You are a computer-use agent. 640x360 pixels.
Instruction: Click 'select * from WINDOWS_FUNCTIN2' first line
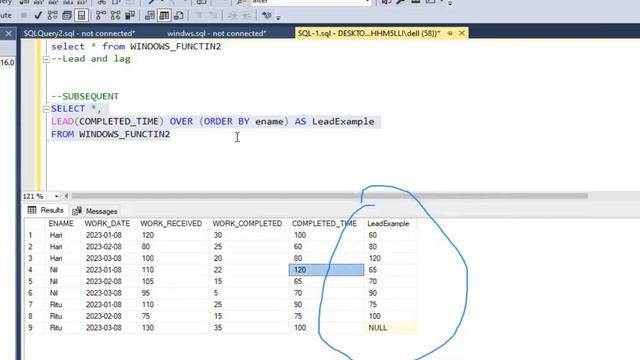[x=136, y=47]
